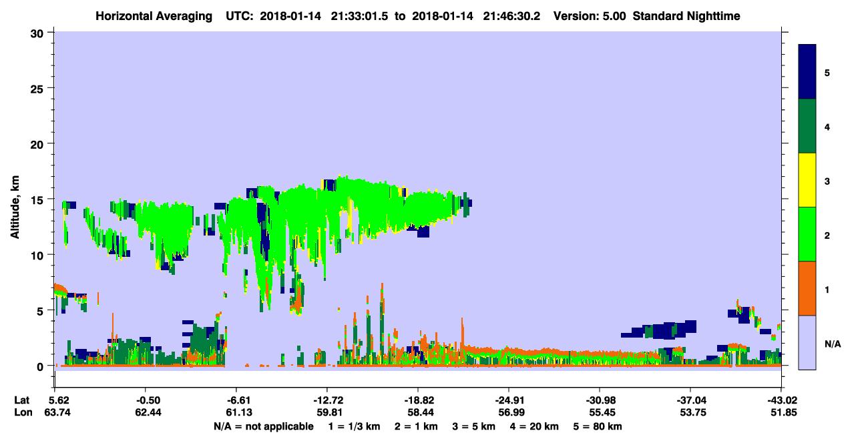Click the y-axis tick label 10
This screenshot has height=445, width=868.
(x=39, y=255)
